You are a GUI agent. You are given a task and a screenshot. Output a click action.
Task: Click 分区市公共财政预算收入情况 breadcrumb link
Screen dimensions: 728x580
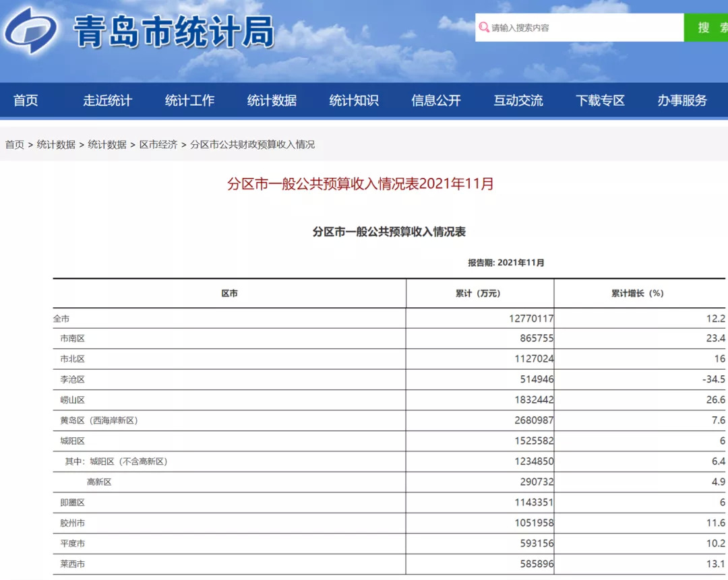coord(252,144)
